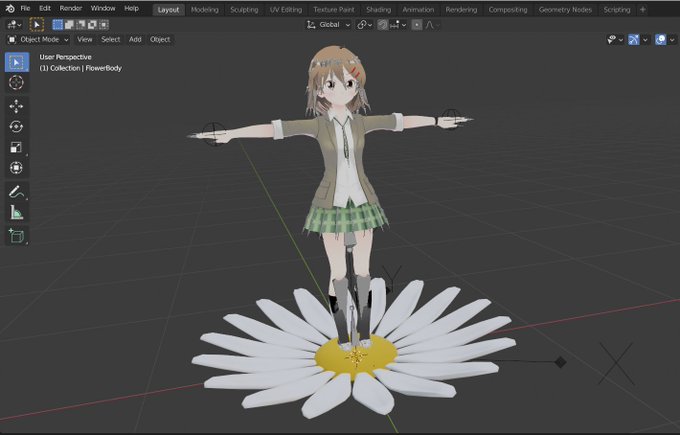Open the editor type dropdown
The image size is (680, 435).
(14, 25)
